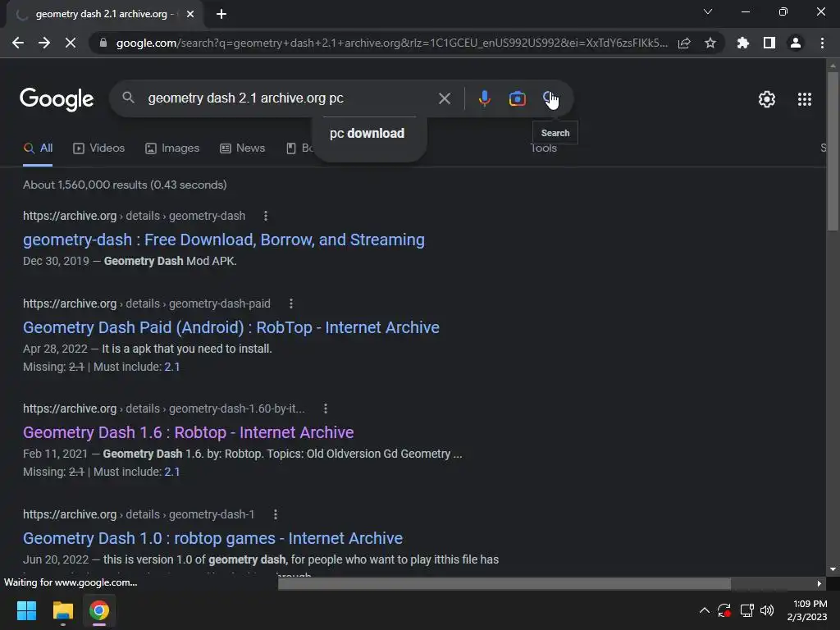Bookmark this page with the star
This screenshot has width=840, height=630.
(x=710, y=43)
